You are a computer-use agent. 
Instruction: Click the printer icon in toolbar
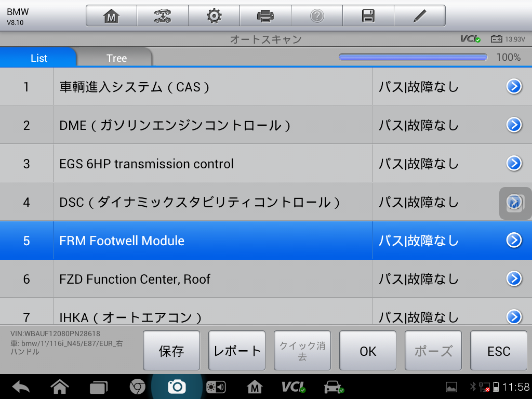[265, 16]
